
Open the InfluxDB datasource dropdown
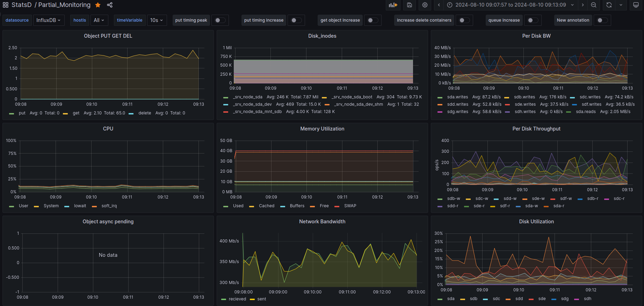(x=49, y=20)
